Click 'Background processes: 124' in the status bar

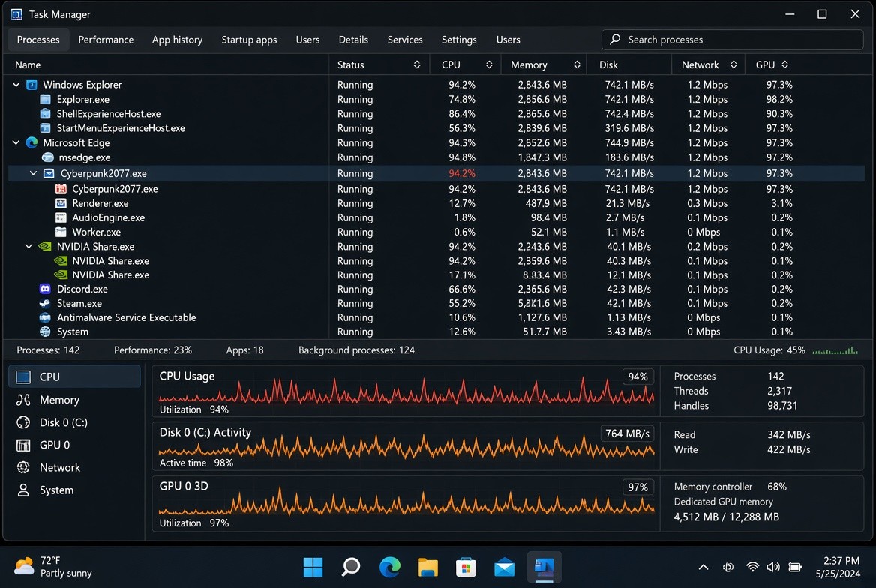(x=356, y=350)
